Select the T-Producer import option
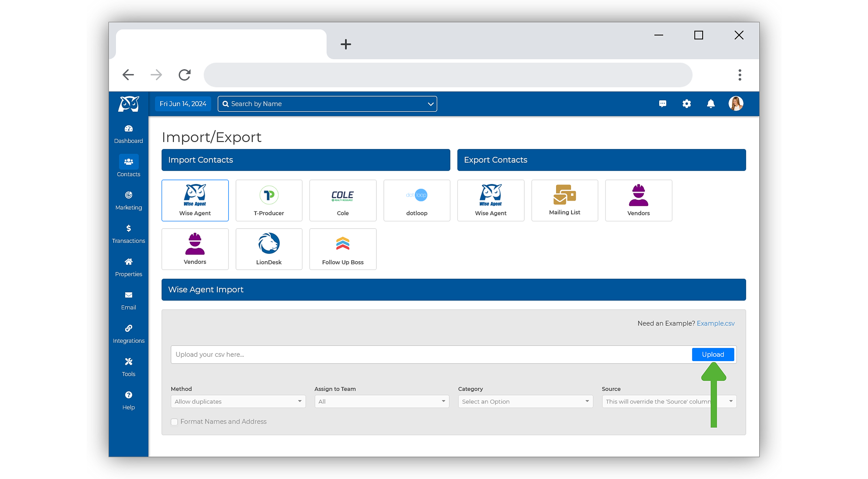868x479 pixels. point(269,200)
